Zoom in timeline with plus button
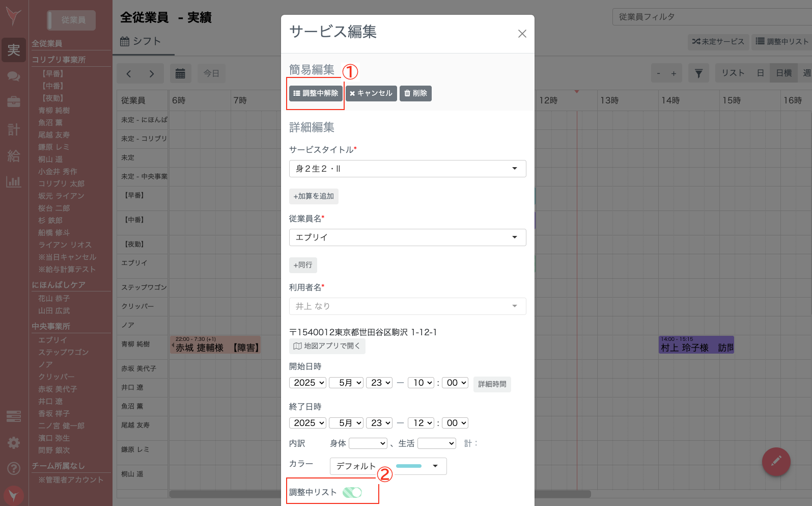The image size is (812, 506). click(x=674, y=73)
